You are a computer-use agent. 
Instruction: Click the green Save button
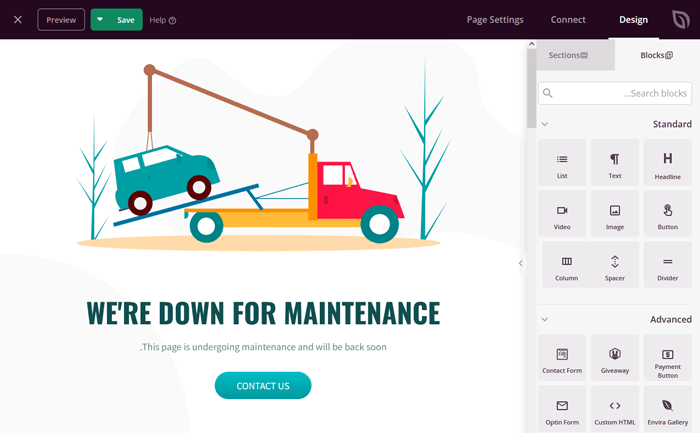[125, 20]
